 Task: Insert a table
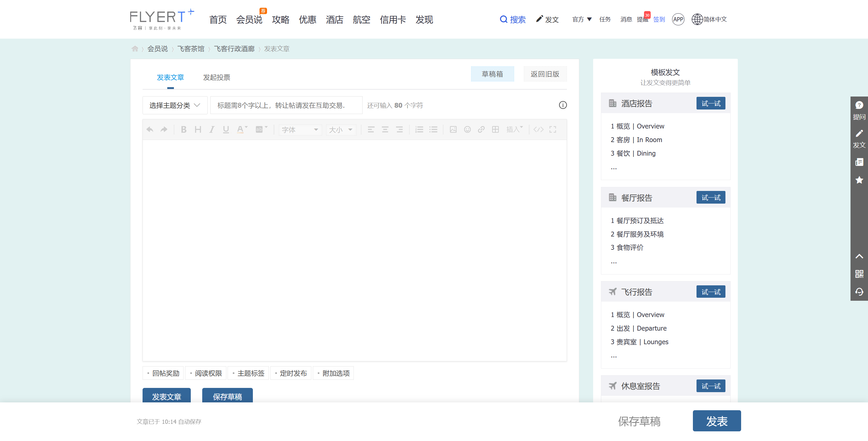[x=495, y=129]
